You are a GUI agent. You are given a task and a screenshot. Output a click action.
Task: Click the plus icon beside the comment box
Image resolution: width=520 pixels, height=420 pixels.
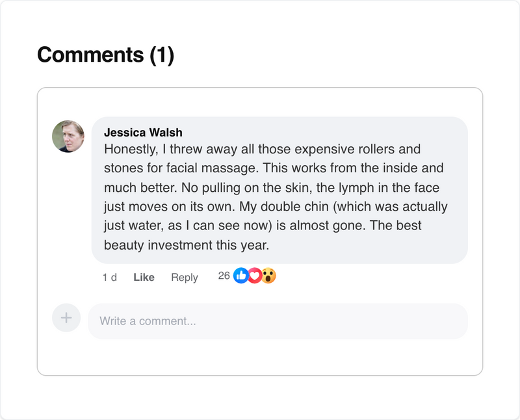point(65,318)
